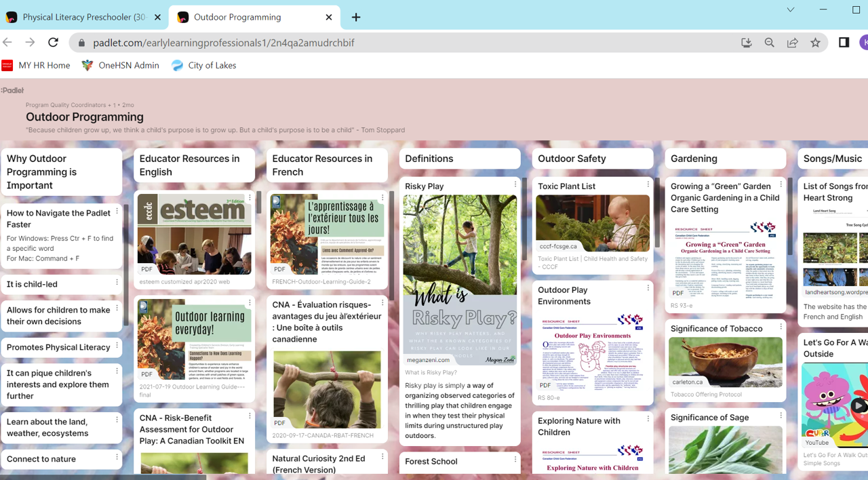This screenshot has width=868, height=480.
Task: Open three-dot menu on Risky Play post
Action: [x=515, y=184]
